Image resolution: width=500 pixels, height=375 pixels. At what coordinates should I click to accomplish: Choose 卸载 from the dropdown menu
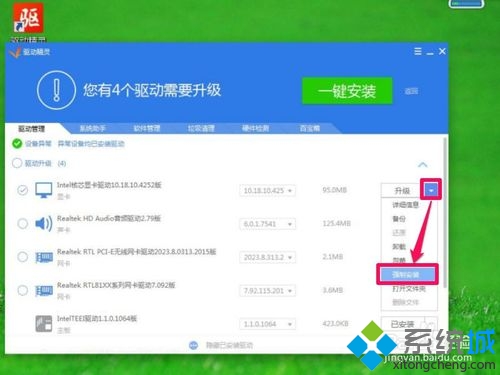click(x=399, y=247)
